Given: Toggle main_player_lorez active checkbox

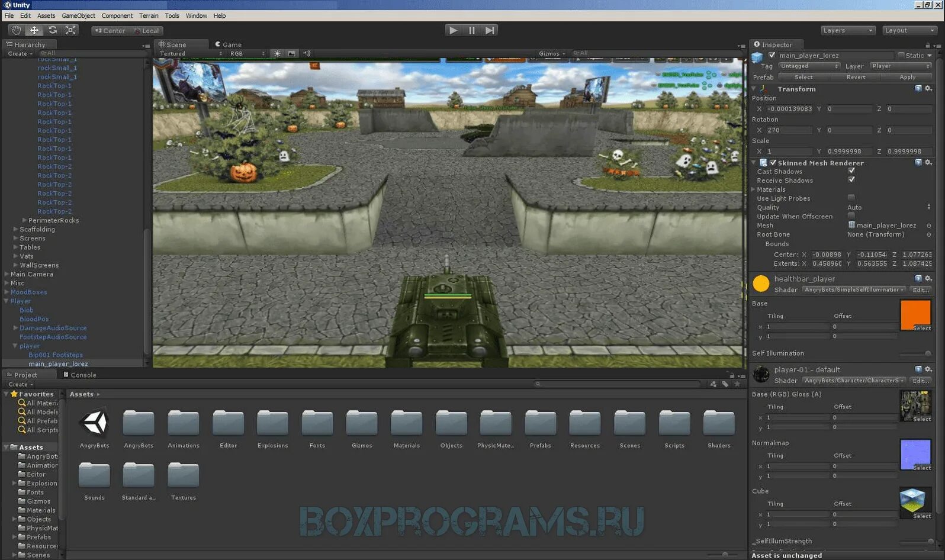Looking at the screenshot, I should [772, 55].
